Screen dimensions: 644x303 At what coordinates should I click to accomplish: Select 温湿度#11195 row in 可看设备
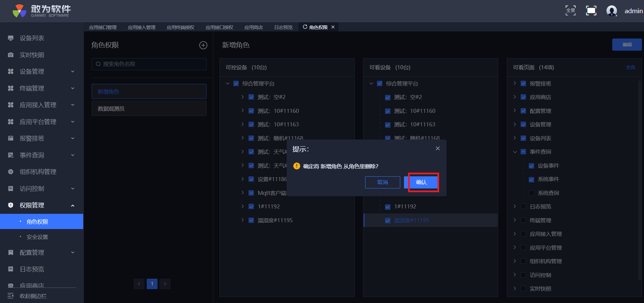click(430, 220)
